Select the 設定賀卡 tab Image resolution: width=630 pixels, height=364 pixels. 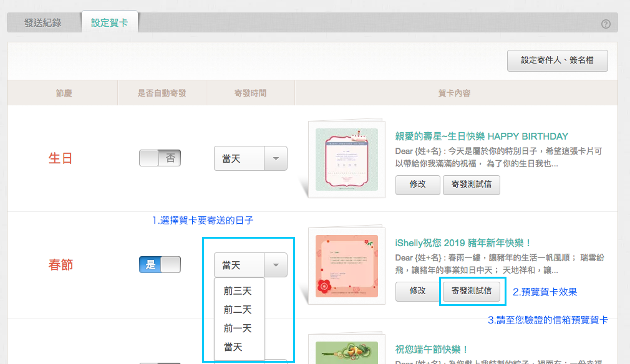click(110, 22)
